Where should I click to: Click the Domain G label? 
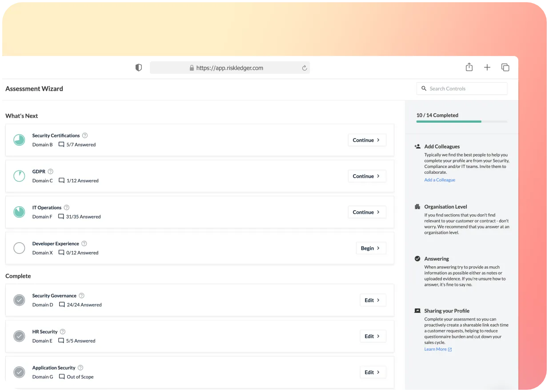(x=43, y=376)
